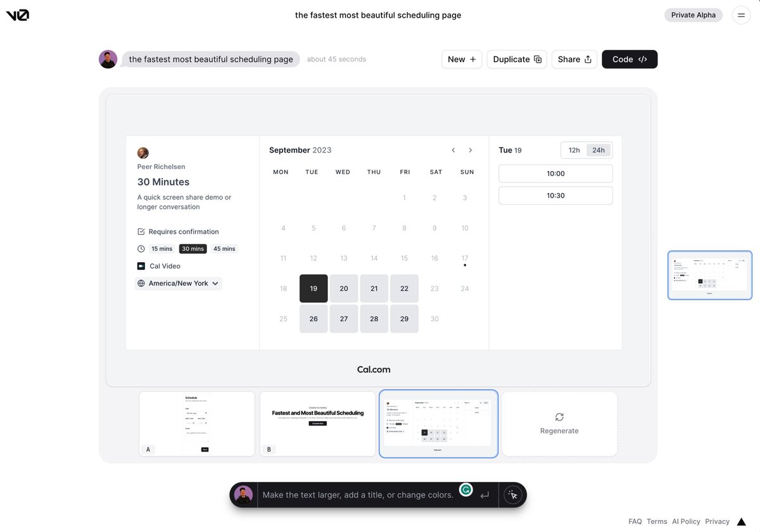Select the 24h time format

point(598,150)
